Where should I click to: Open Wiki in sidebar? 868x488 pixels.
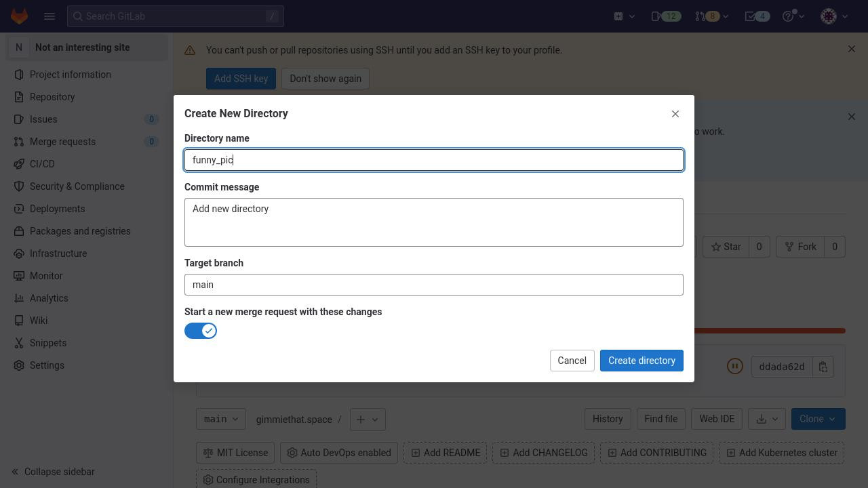87,321
